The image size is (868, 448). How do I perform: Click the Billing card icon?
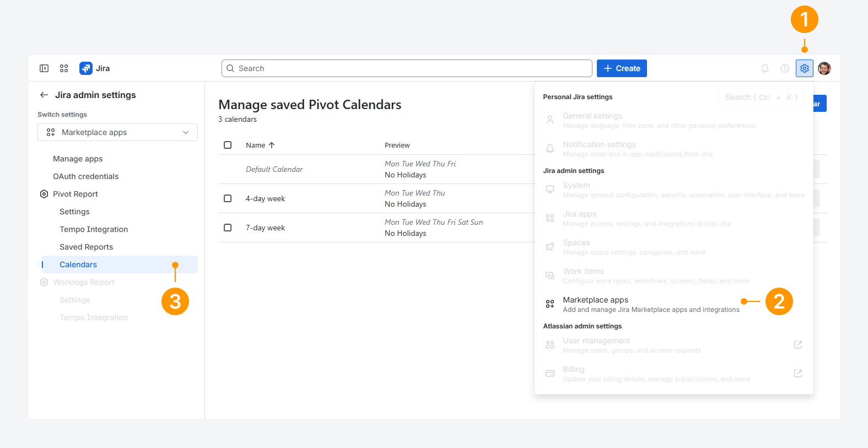(x=550, y=373)
